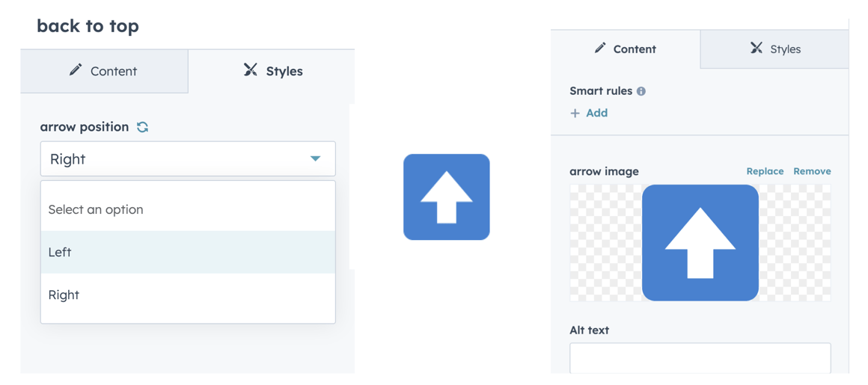Click Remove for the arrow image
Viewport: 868px width, 385px height.
click(x=812, y=171)
